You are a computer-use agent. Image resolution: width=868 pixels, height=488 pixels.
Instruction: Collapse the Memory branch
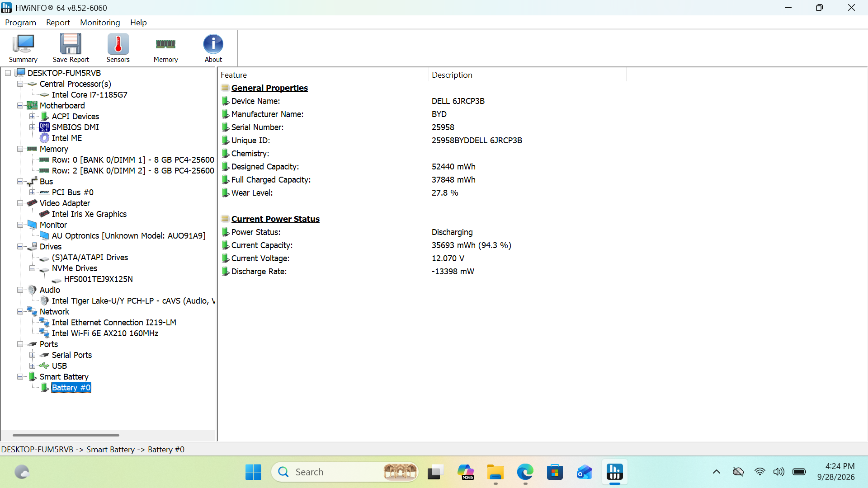(20, 149)
